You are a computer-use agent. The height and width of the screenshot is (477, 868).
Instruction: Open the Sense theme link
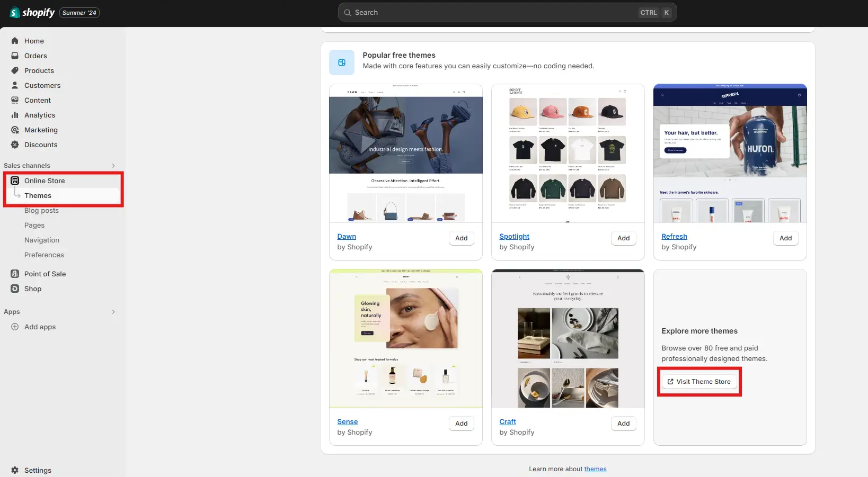click(348, 422)
